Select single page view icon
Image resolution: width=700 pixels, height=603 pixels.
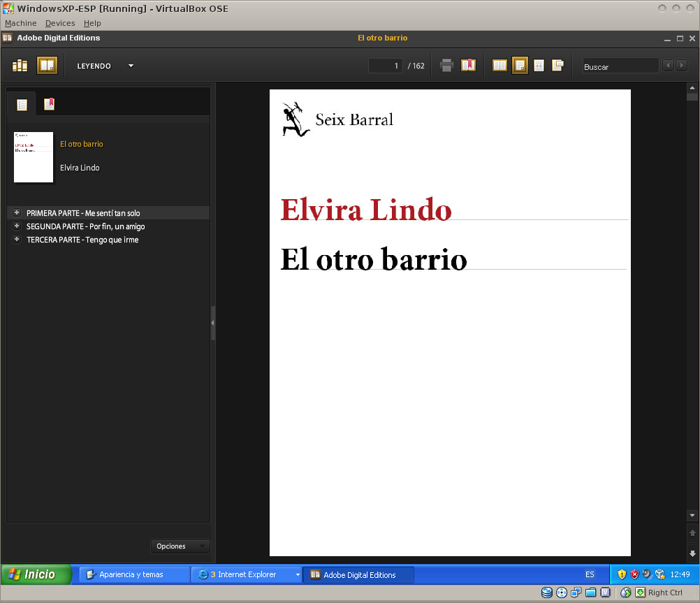pyautogui.click(x=520, y=66)
